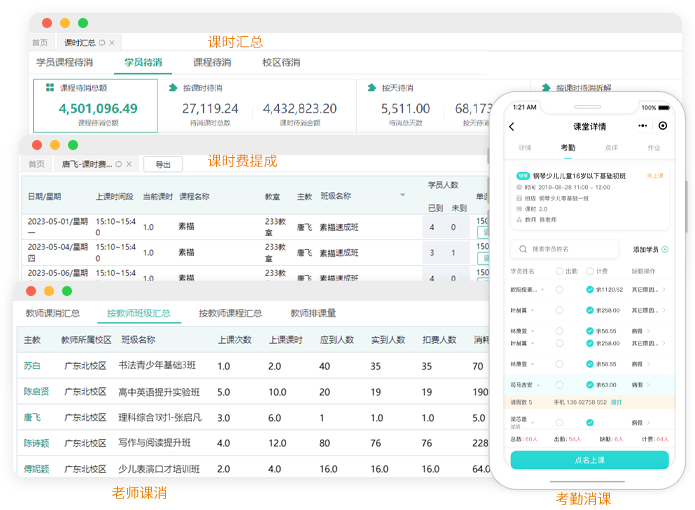Mark 梁芯愿 row attendance radio

pyautogui.click(x=559, y=422)
